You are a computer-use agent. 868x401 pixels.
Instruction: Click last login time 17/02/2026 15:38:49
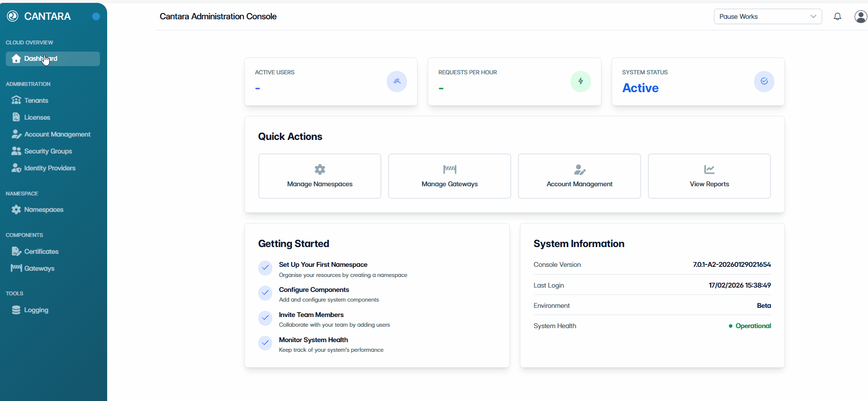tap(740, 285)
